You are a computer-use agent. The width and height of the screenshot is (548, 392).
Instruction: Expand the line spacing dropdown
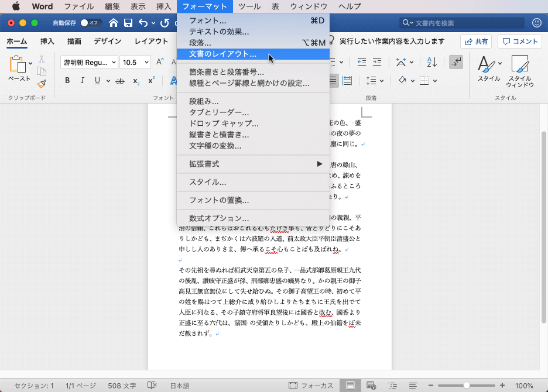point(382,81)
